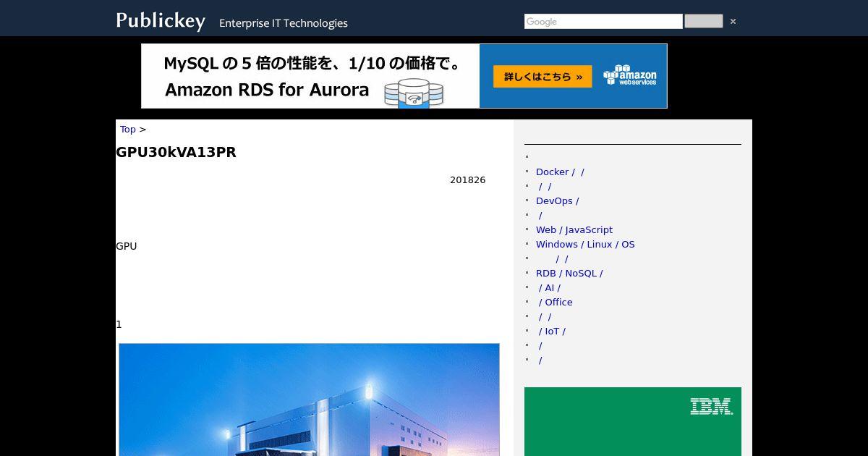Open the Docker category link
Screen dimensions: 868x456
point(560,172)
